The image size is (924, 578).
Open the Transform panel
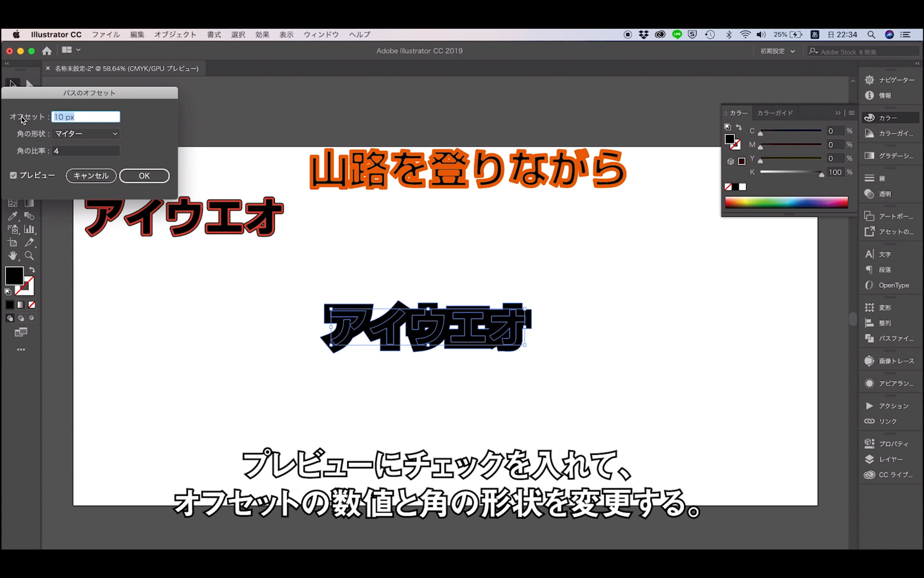pos(885,307)
